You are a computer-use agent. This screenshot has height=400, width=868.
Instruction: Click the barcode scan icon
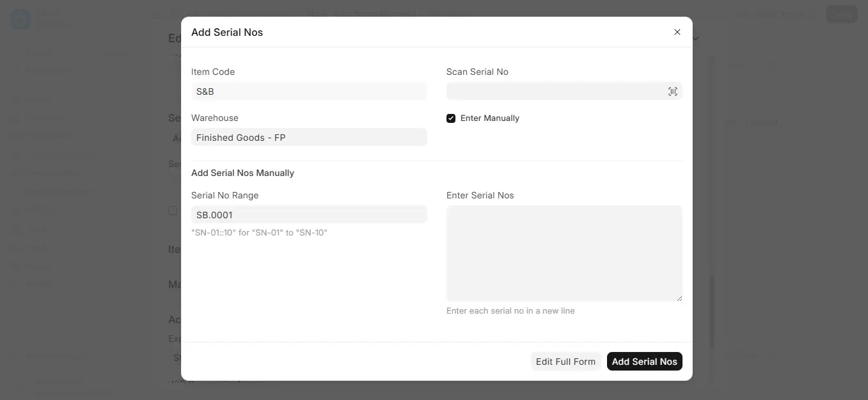[673, 92]
